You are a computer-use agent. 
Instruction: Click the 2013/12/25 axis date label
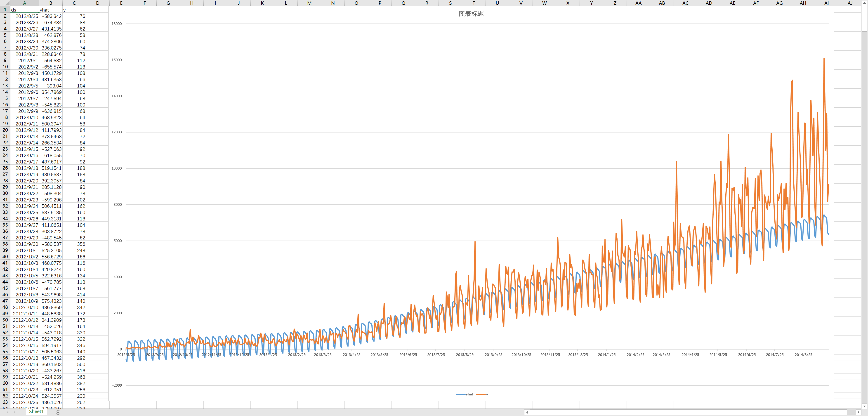[578, 355]
